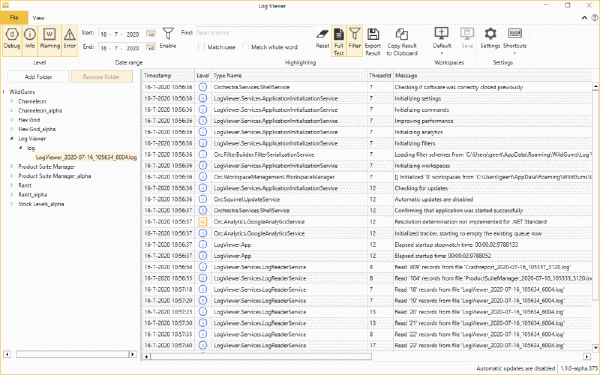Screen dimensions: 600x375
Task: Click folder tree scroll right arrow
Action: coord(133,354)
